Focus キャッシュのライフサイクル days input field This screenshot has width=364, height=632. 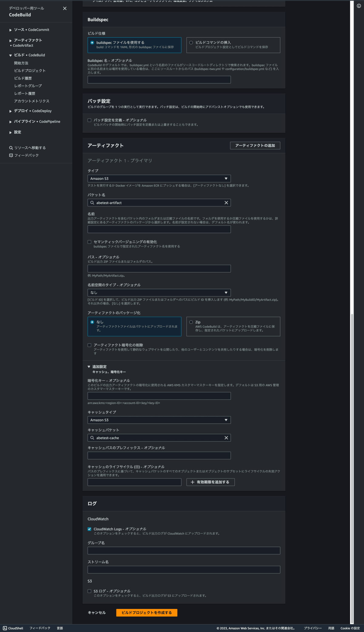click(x=134, y=482)
